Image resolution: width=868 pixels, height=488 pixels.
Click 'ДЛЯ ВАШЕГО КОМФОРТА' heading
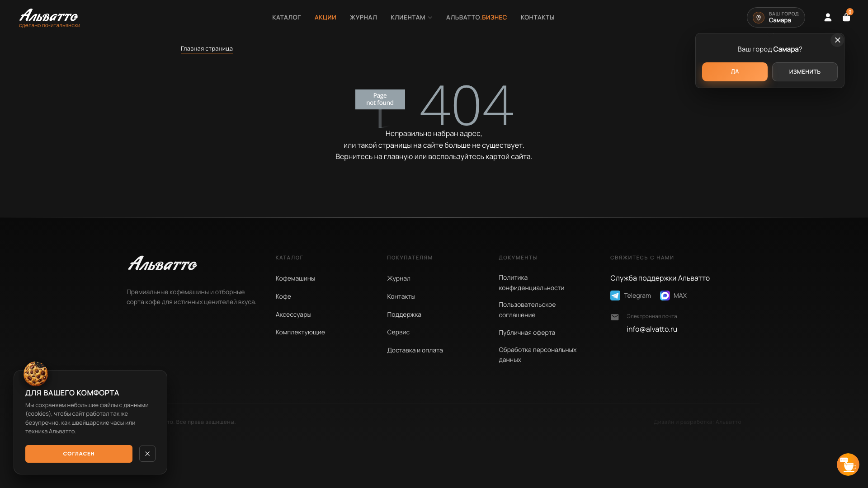click(72, 393)
